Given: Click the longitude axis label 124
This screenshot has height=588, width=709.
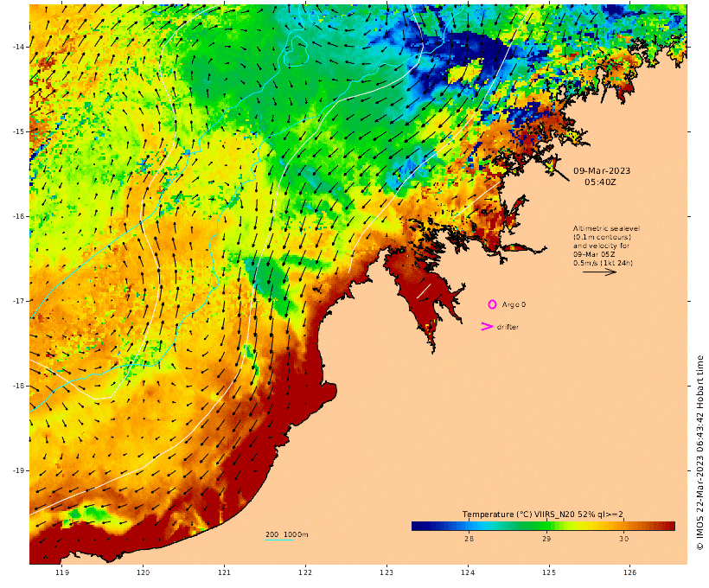Looking at the screenshot, I should (468, 572).
